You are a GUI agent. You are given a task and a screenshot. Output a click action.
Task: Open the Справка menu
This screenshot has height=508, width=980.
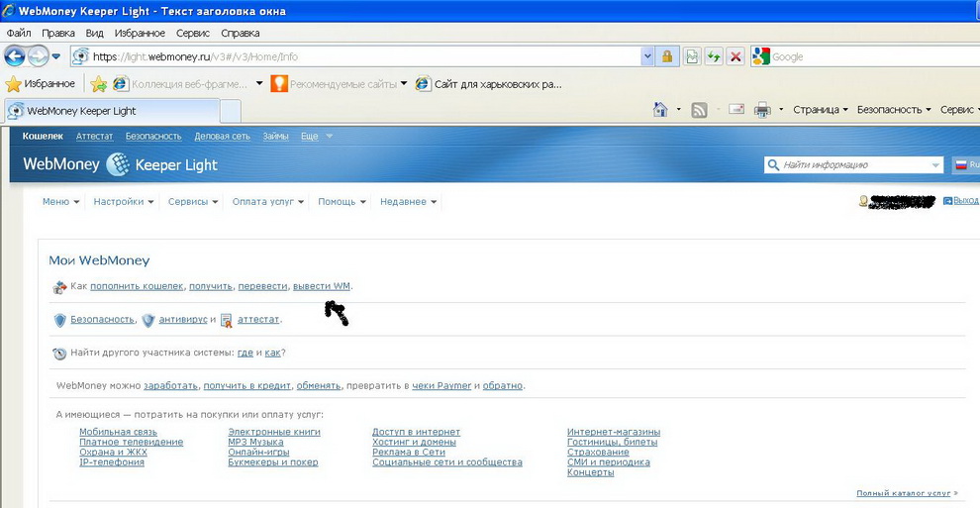[240, 33]
